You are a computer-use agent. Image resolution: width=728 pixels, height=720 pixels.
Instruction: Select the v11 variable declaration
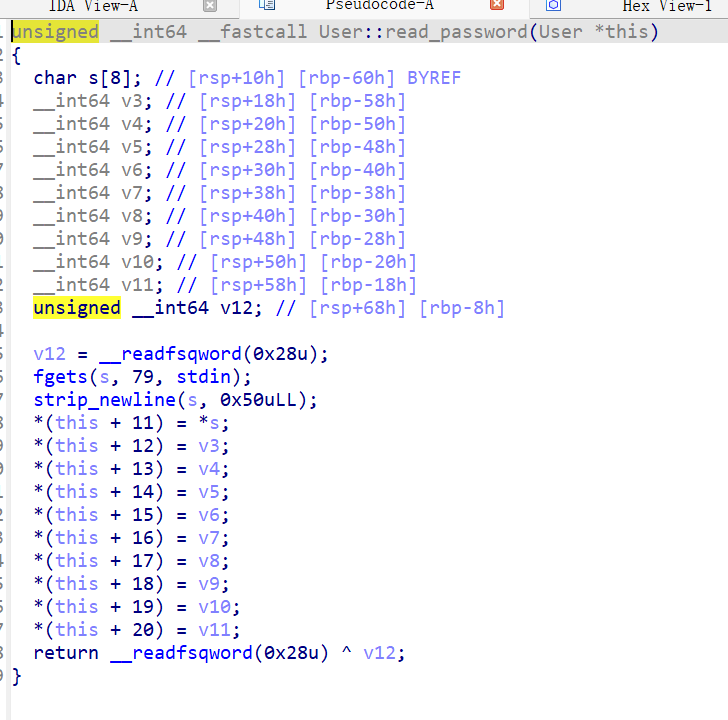(98, 285)
